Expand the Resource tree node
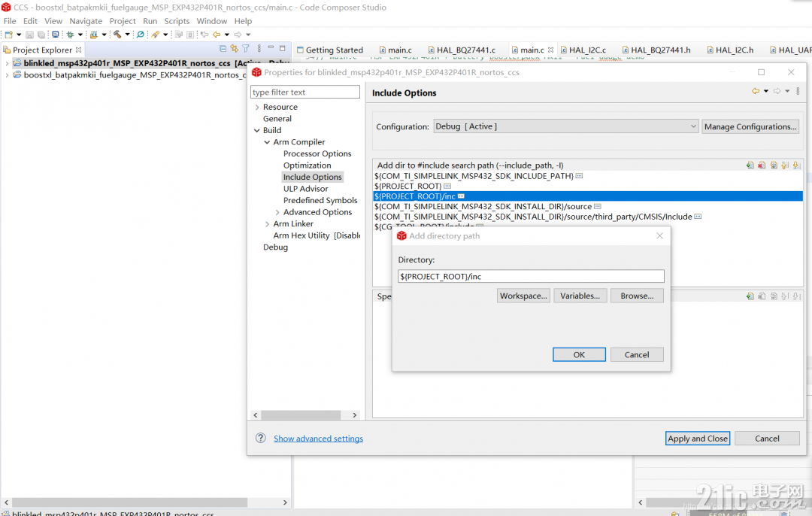 257,107
